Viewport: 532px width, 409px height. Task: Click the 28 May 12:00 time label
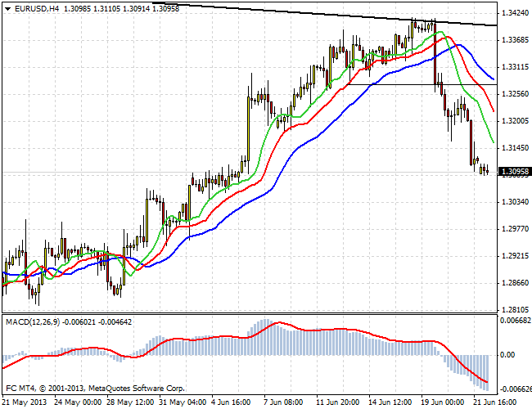click(130, 402)
